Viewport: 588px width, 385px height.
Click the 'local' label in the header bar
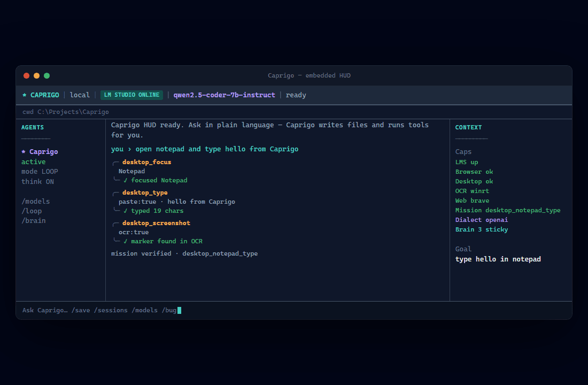coord(80,95)
